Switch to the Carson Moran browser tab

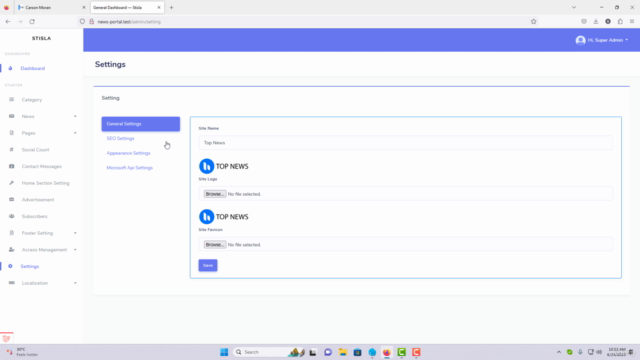tap(50, 7)
